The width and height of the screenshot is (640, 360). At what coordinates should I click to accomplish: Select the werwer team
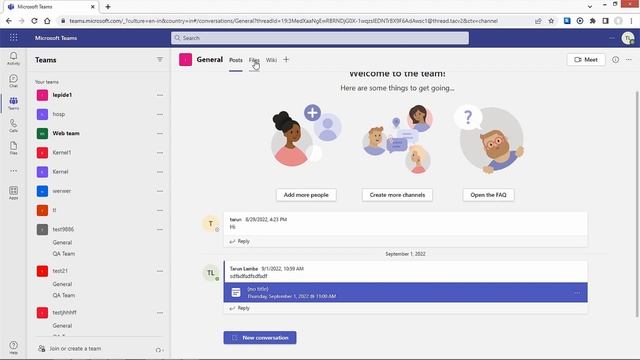pyautogui.click(x=62, y=191)
